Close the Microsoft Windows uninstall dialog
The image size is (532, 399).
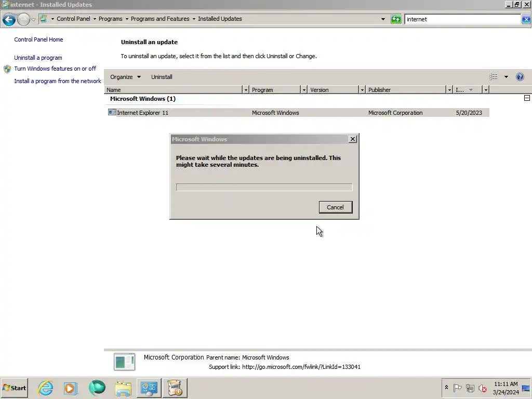pyautogui.click(x=353, y=139)
